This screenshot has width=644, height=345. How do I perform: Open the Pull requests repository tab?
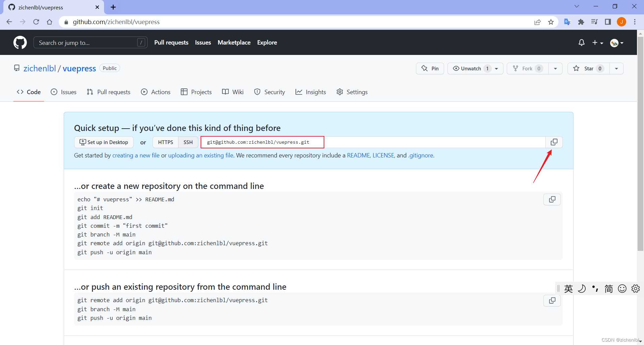click(109, 92)
